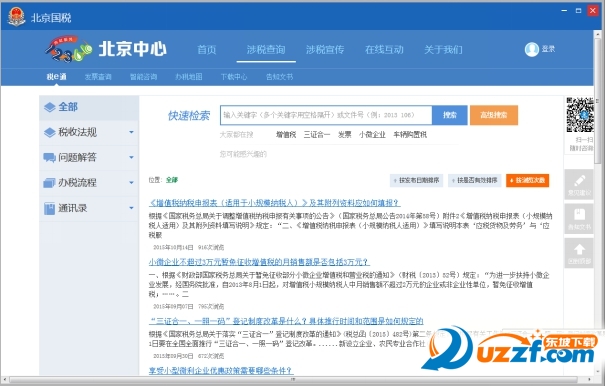Click the keyword search input field
The image size is (605, 387).
326,115
